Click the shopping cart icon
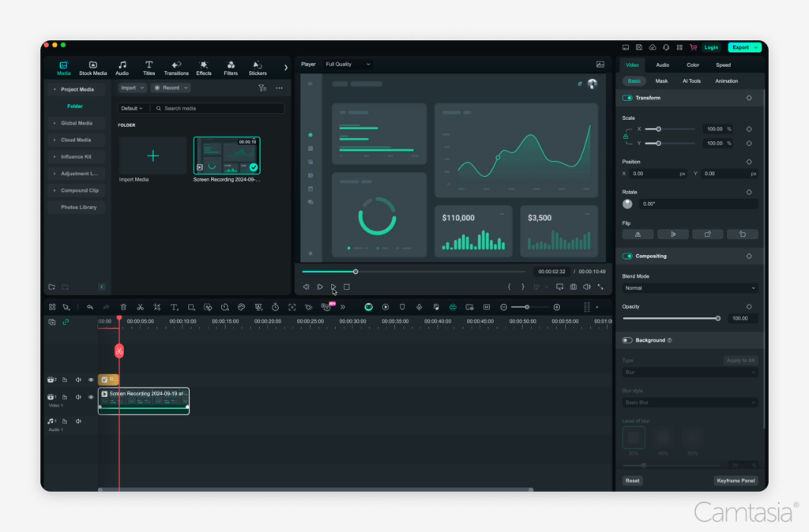The width and height of the screenshot is (809, 532). pyautogui.click(x=693, y=47)
